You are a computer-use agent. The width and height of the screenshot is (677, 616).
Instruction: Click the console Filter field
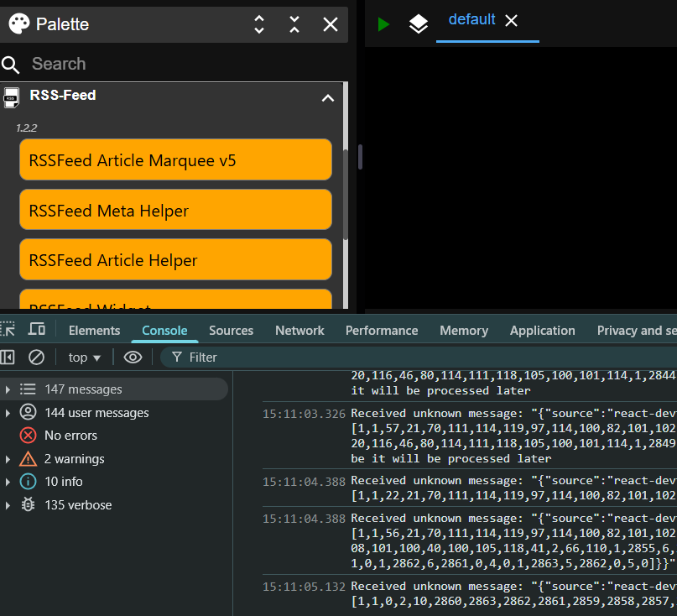419,358
